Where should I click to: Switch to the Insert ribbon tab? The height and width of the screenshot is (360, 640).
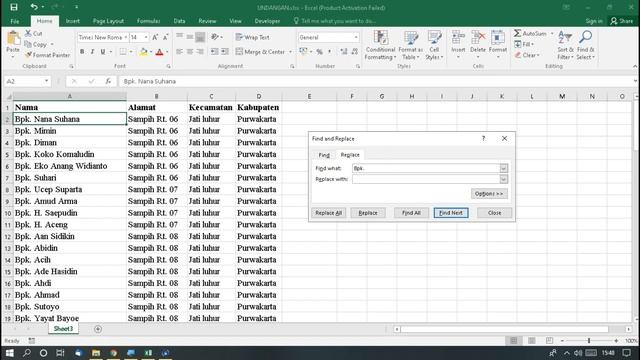[x=73, y=21]
